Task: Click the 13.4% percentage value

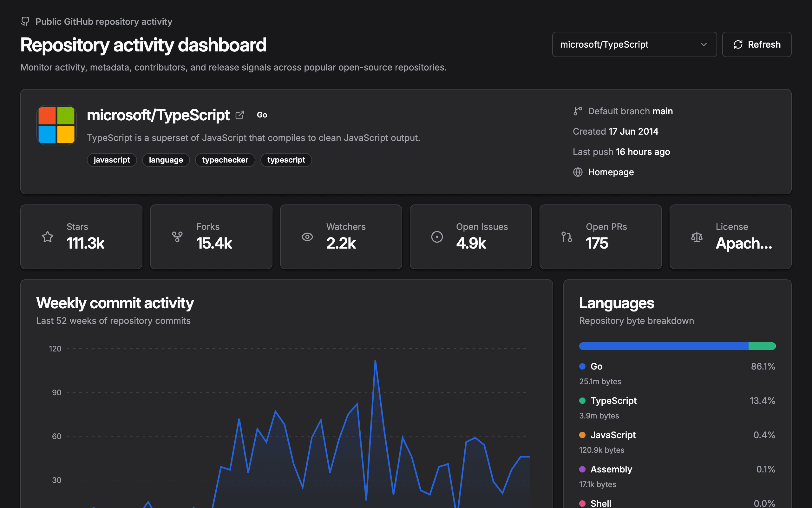Action: [x=762, y=400]
